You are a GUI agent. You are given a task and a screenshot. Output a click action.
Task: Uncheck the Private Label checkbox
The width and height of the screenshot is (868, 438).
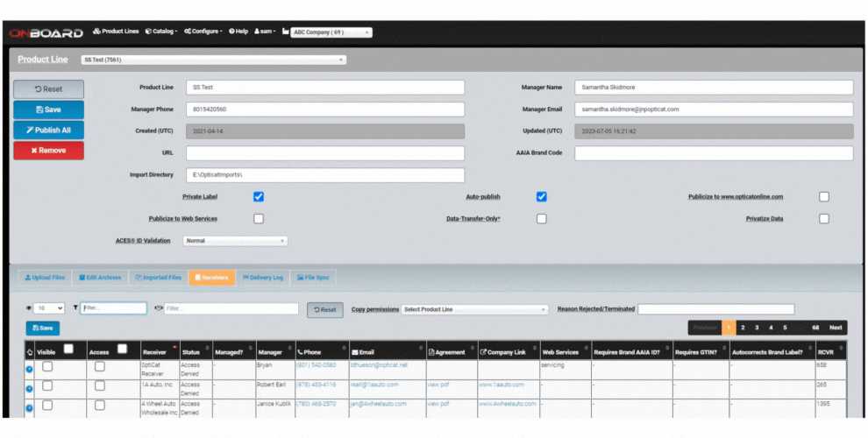click(x=259, y=197)
